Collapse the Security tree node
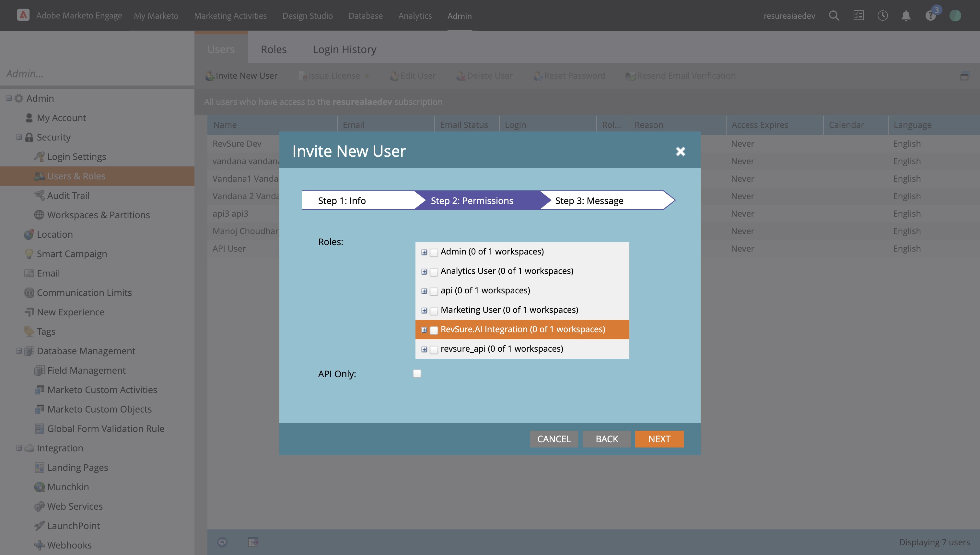 pos(19,137)
